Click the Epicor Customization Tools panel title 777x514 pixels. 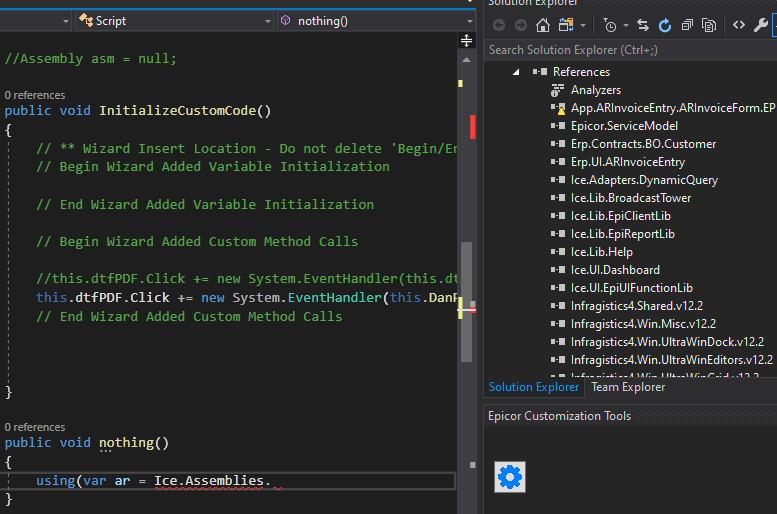point(559,416)
